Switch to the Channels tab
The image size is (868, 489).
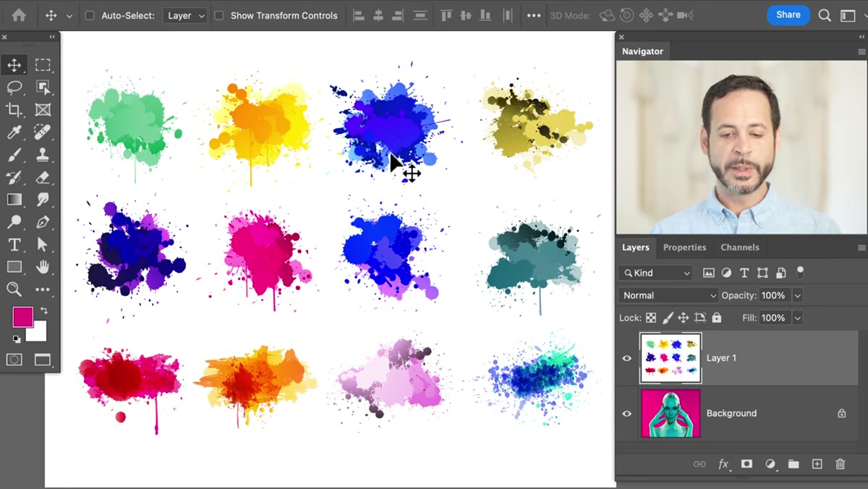click(740, 247)
